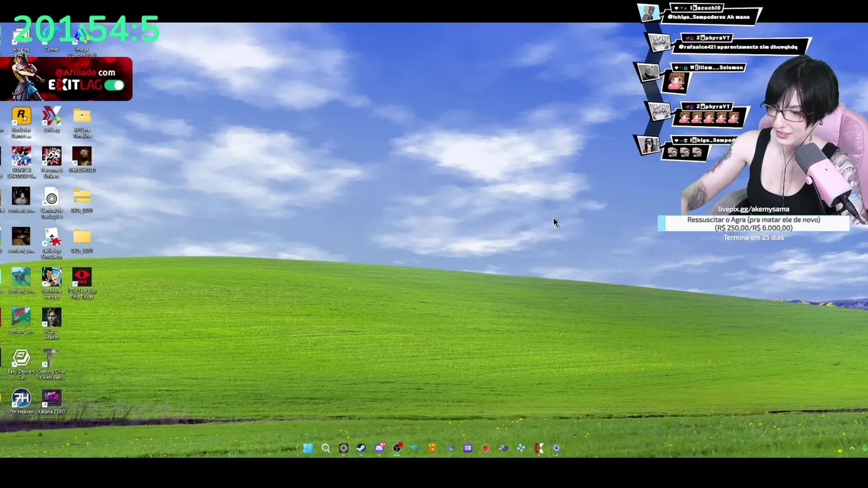Select the Comet desktop icon

(x=52, y=39)
